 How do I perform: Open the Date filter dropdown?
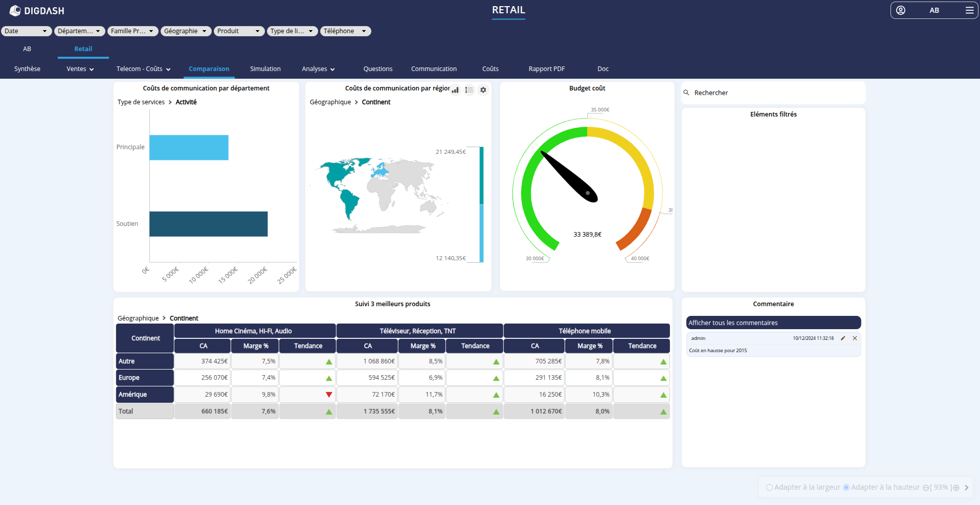tap(26, 31)
